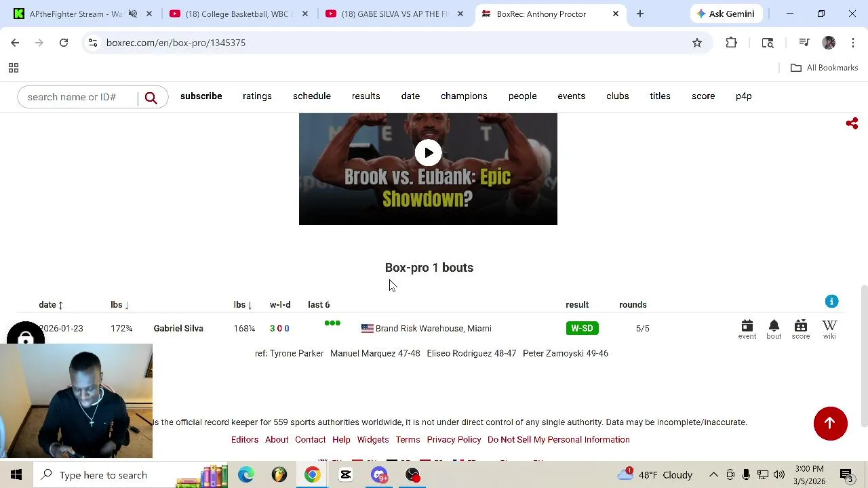Click the red search magnifier icon
Screen dimensions: 868x488
coord(151,98)
